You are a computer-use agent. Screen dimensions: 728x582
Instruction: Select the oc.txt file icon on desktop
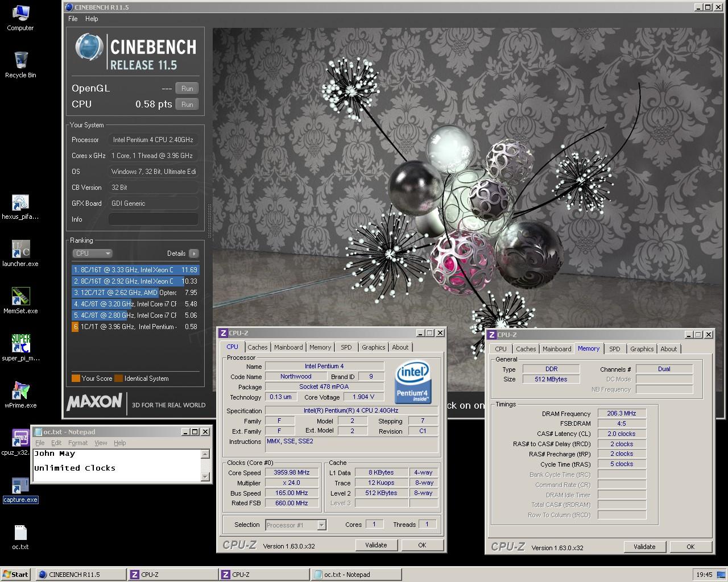[x=20, y=537]
